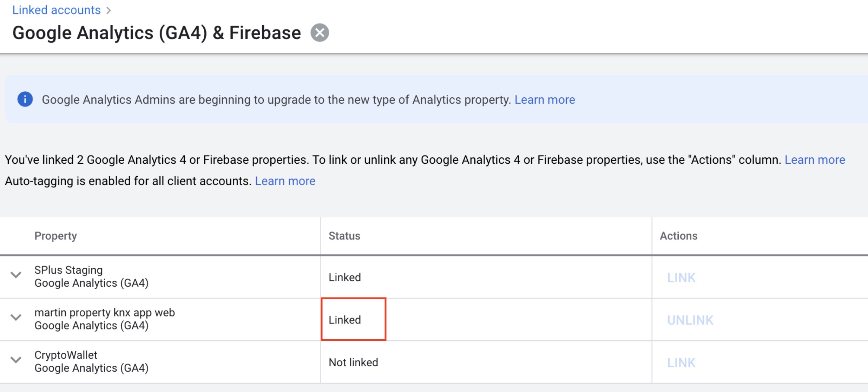Click the Actions column header
The image size is (868, 392).
point(678,236)
